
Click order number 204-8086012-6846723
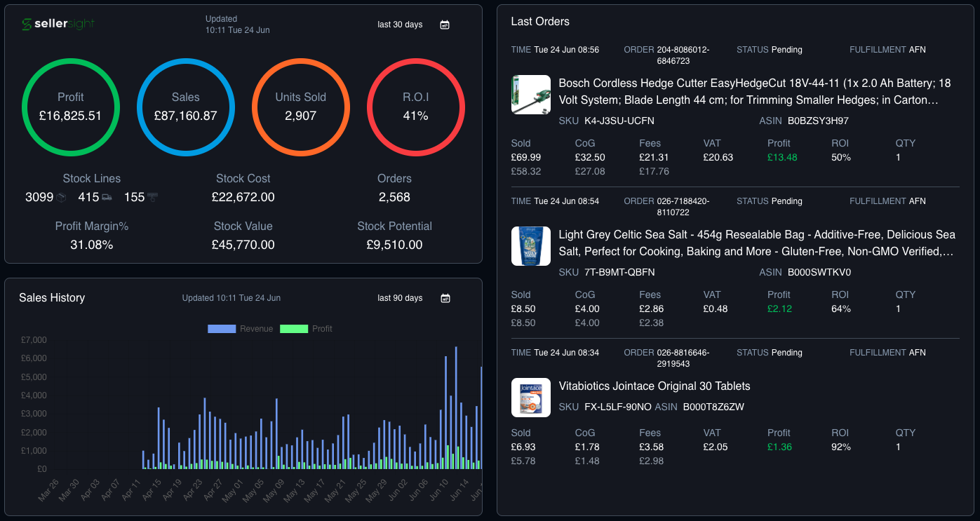tap(683, 55)
